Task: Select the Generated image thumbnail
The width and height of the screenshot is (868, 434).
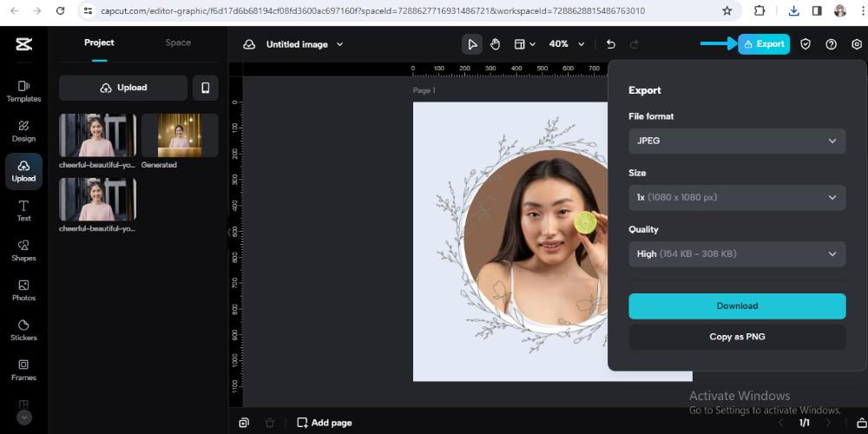Action: point(180,135)
